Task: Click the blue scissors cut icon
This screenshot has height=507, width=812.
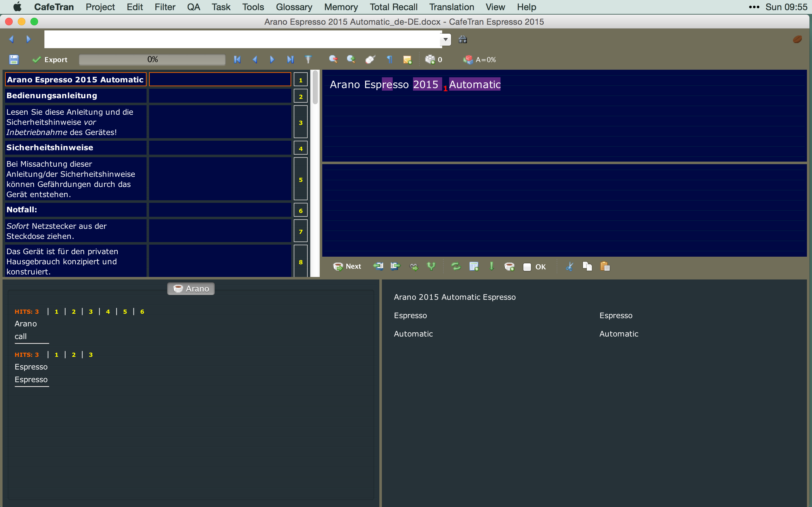Action: click(x=569, y=266)
